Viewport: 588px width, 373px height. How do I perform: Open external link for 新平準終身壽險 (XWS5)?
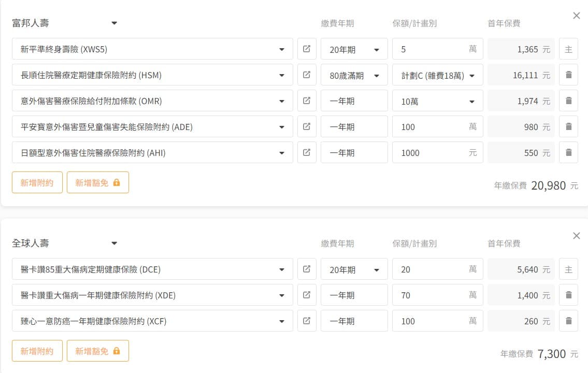tap(307, 49)
